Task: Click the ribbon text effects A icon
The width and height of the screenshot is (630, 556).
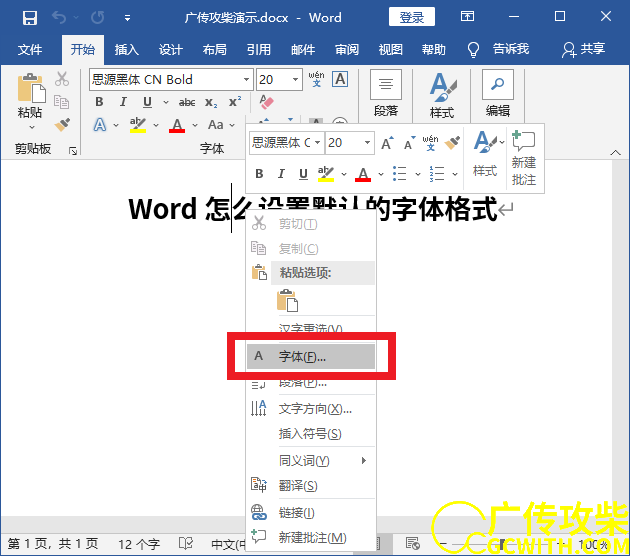Action: point(100,125)
